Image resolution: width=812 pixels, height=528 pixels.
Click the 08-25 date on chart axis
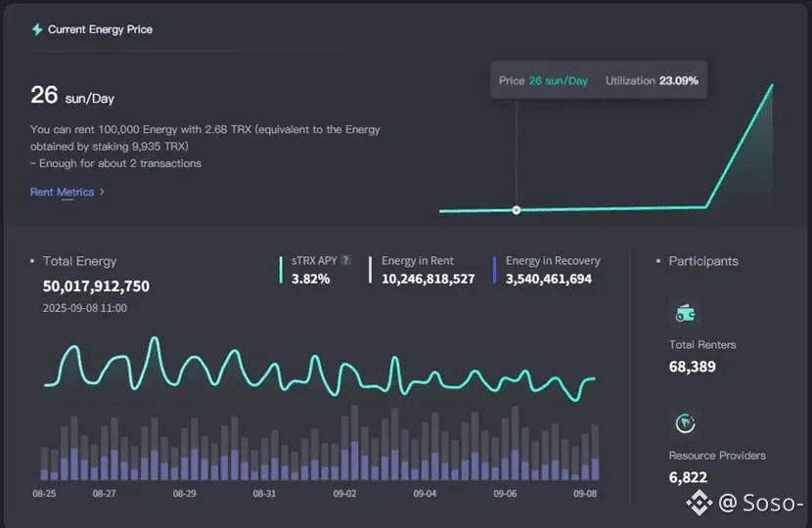[44, 494]
